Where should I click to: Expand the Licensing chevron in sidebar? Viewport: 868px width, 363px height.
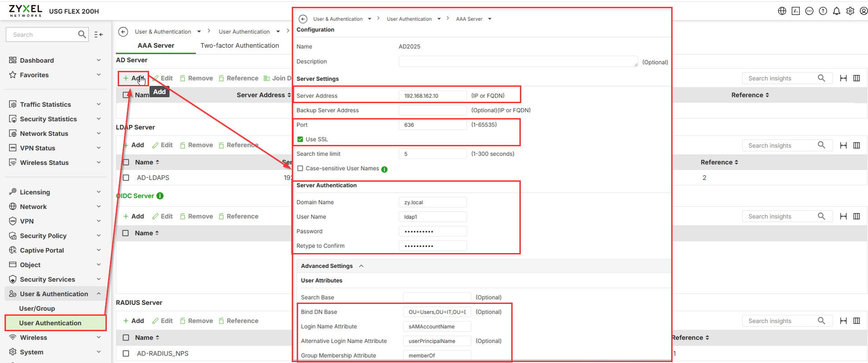coord(99,192)
